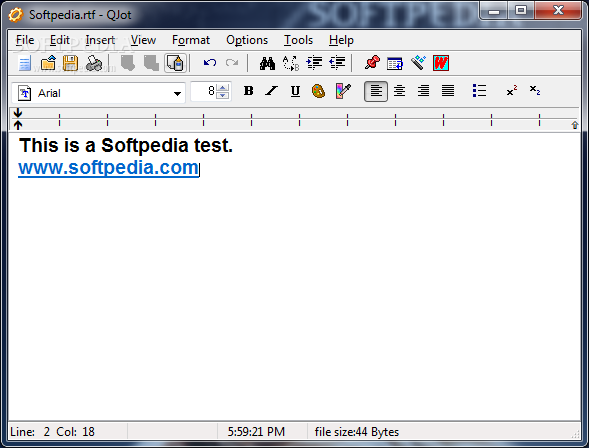The height and width of the screenshot is (448, 589).
Task: Increase font size with up spinner arrow
Action: point(223,88)
